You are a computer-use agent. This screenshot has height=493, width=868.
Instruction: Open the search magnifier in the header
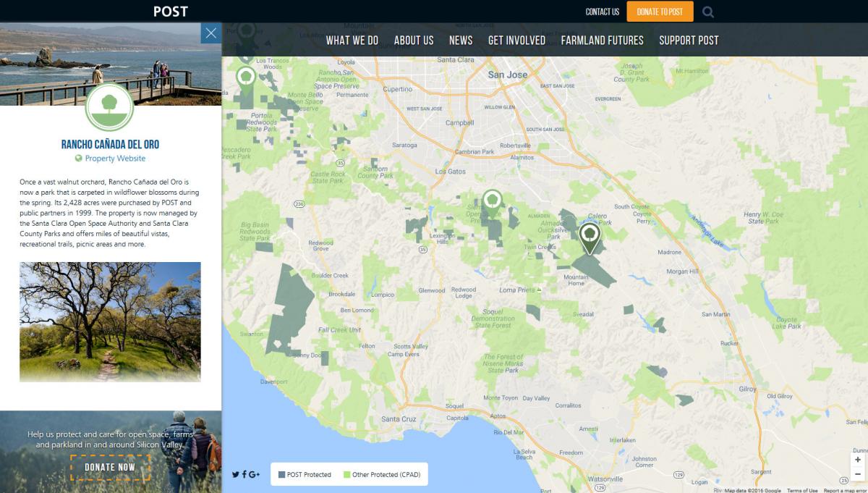708,12
